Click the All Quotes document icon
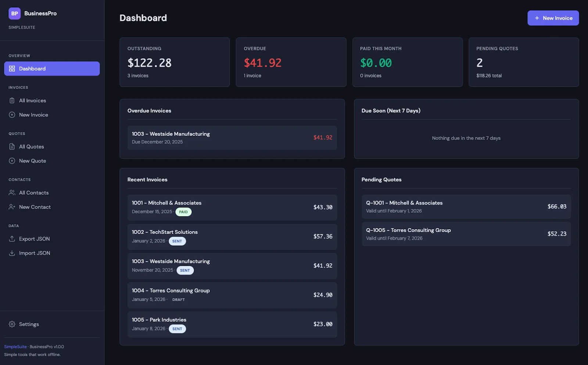Image resolution: width=588 pixels, height=365 pixels. (x=12, y=147)
